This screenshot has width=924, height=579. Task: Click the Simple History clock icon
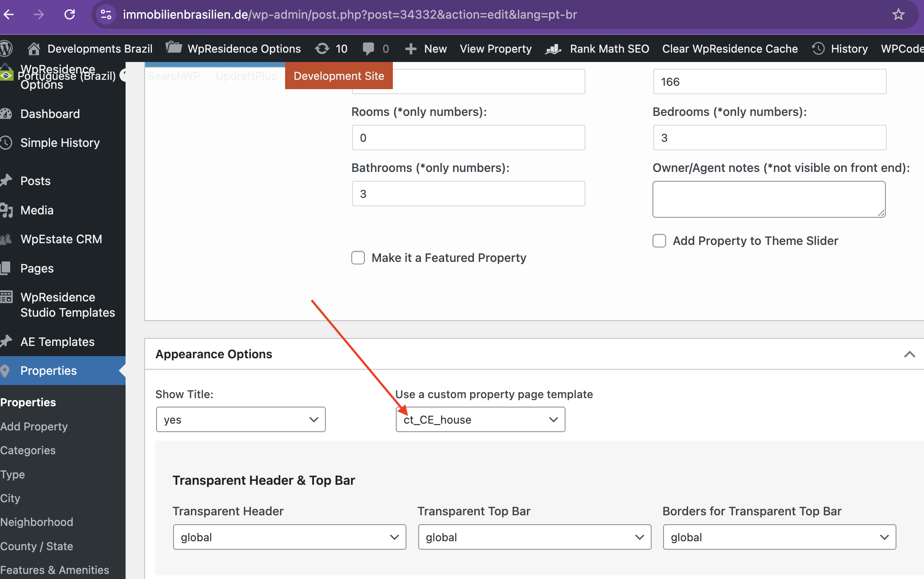[x=6, y=142]
